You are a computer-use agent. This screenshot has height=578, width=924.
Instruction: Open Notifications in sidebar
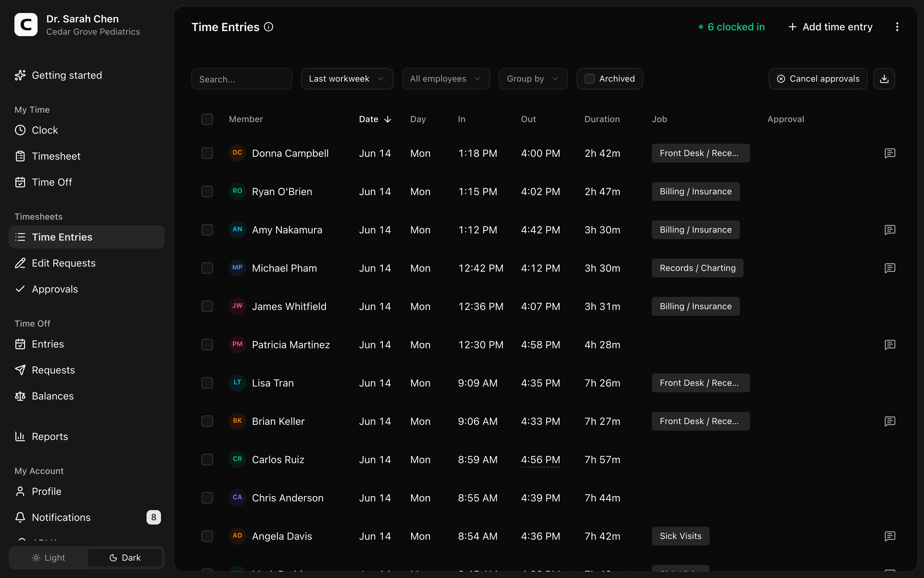pyautogui.click(x=86, y=517)
